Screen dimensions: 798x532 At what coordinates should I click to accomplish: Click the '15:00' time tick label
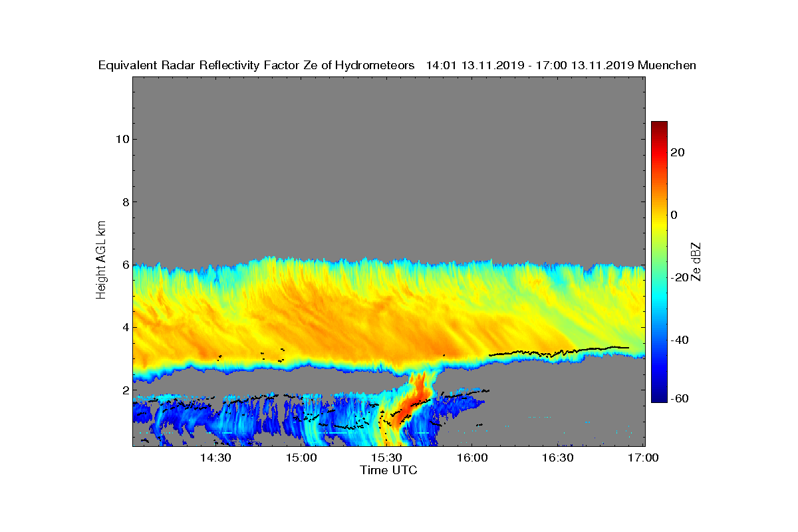pyautogui.click(x=301, y=458)
